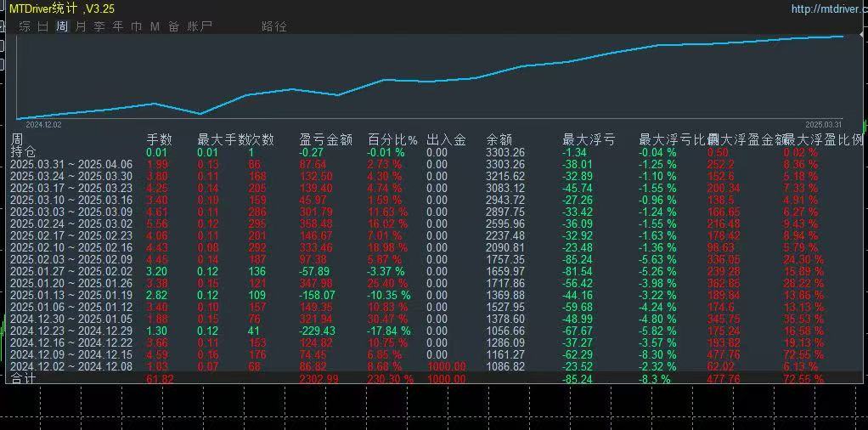The image size is (868, 430).
Task: Select week row 2025.03.31 ~ 2025.04.06
Action: (72, 164)
